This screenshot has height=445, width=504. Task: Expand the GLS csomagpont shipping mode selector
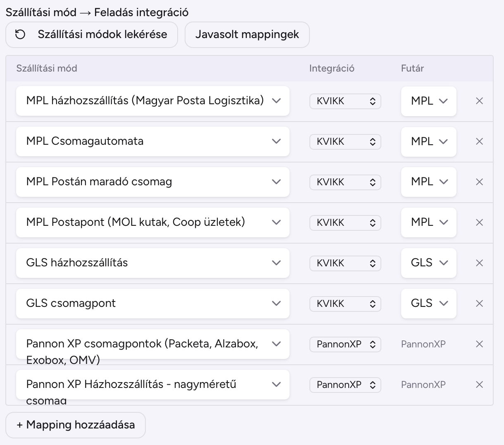153,304
